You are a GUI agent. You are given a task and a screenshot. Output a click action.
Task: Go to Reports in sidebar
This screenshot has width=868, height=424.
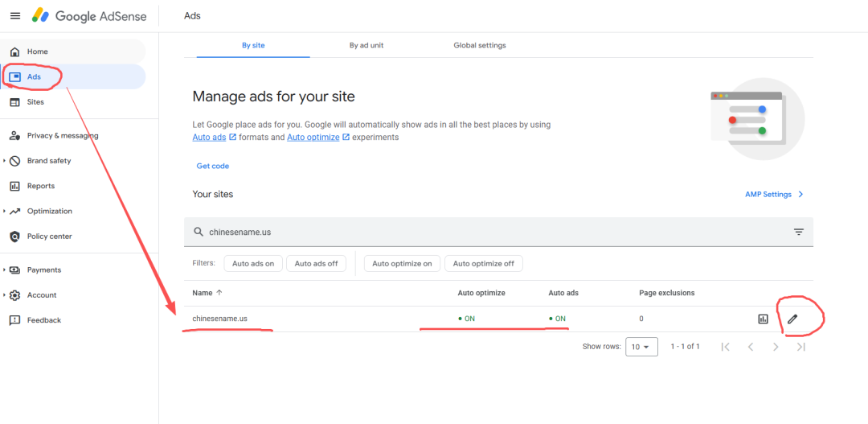pyautogui.click(x=40, y=186)
